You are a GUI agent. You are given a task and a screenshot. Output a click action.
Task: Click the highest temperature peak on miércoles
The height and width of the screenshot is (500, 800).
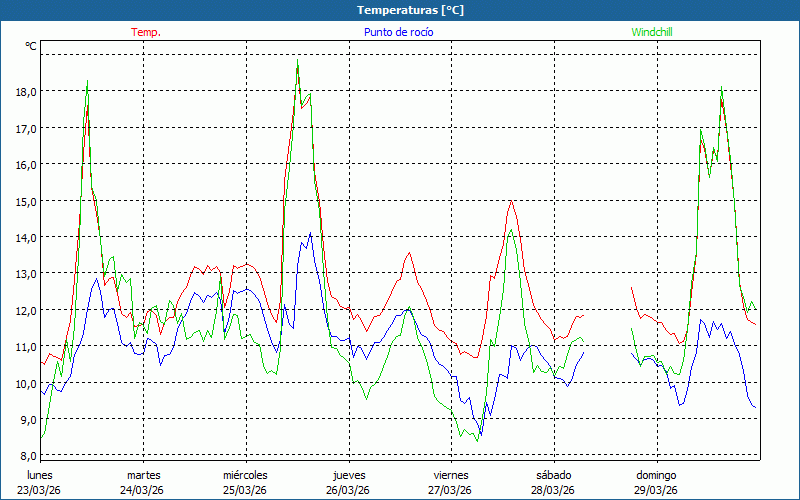point(298,64)
